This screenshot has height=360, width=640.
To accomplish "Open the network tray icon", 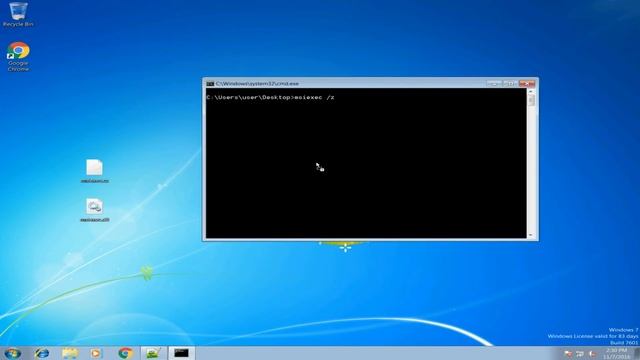I will tap(580, 353).
